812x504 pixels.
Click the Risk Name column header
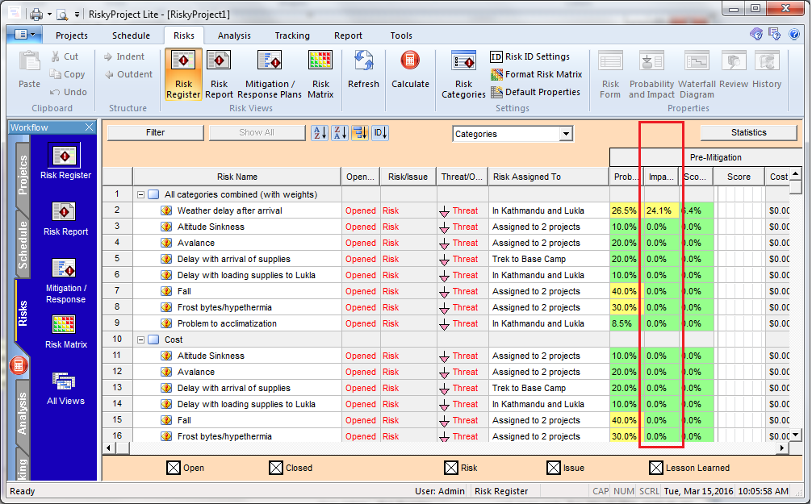point(237,177)
